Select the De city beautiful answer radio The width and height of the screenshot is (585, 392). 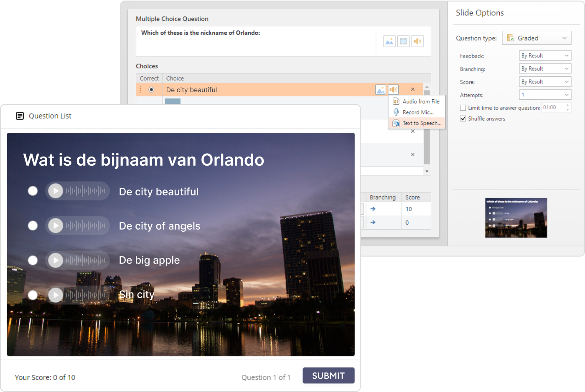33,191
